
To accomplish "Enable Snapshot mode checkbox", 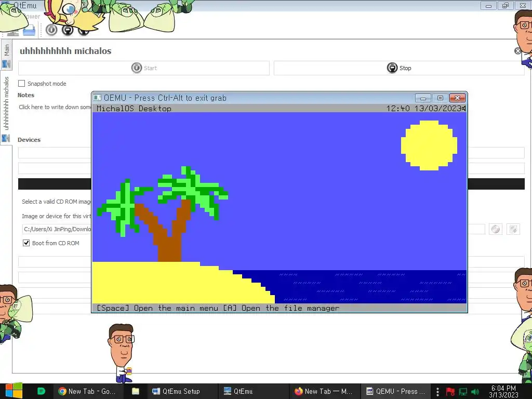I will (x=22, y=84).
